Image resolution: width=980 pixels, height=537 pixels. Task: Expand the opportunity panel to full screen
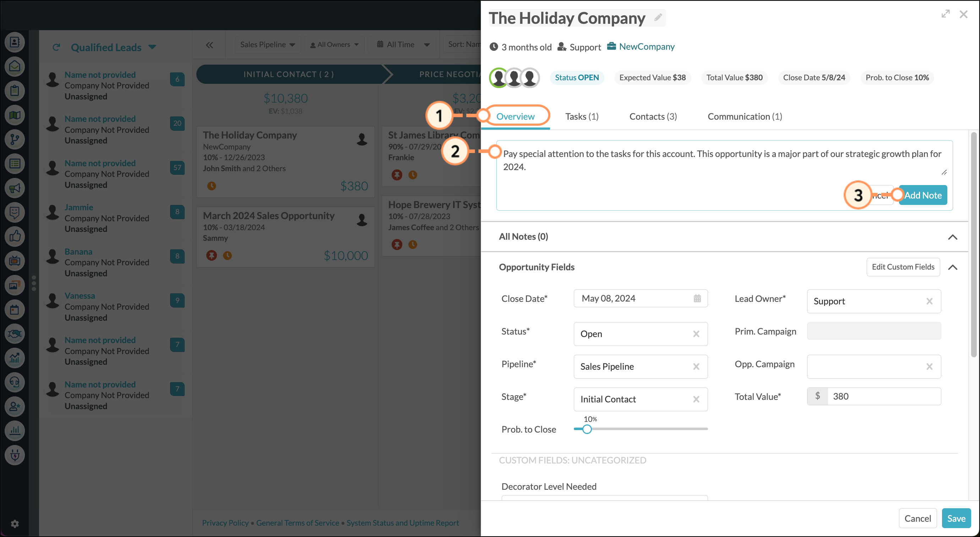pos(945,14)
